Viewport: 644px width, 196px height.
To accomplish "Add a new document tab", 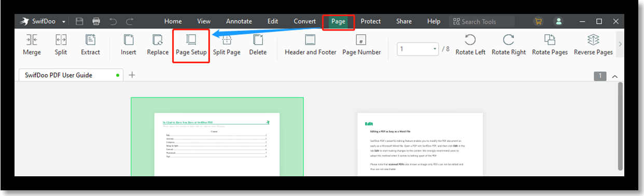I will 132,75.
